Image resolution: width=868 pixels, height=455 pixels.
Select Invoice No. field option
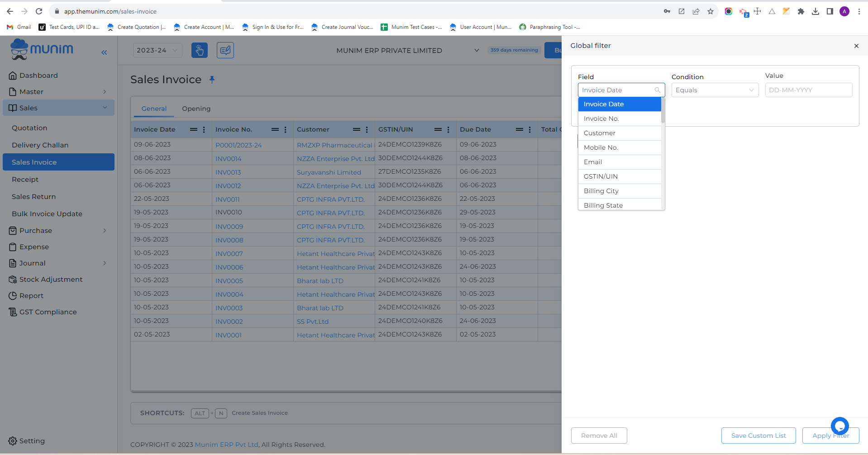coord(620,118)
